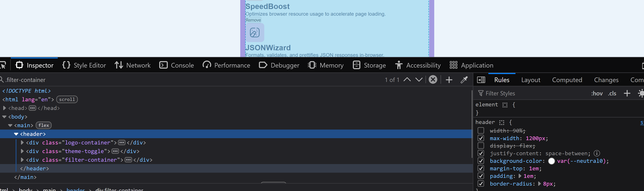644x191 pixels.
Task: Click the header rule selector highlighter icon
Action: point(502,122)
